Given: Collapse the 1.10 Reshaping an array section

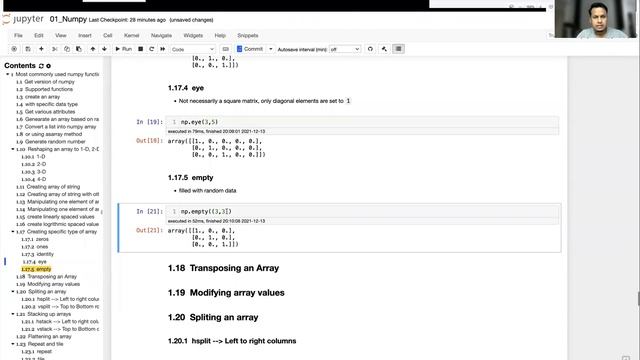Looking at the screenshot, I should tap(13, 149).
